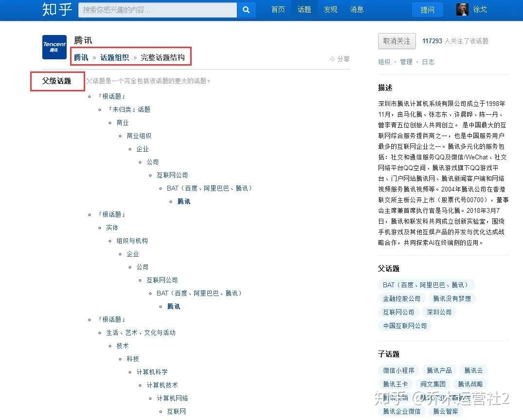Click the Zhihu 知乎 logo
Viewport: 523px width, 420px height.
coord(57,9)
